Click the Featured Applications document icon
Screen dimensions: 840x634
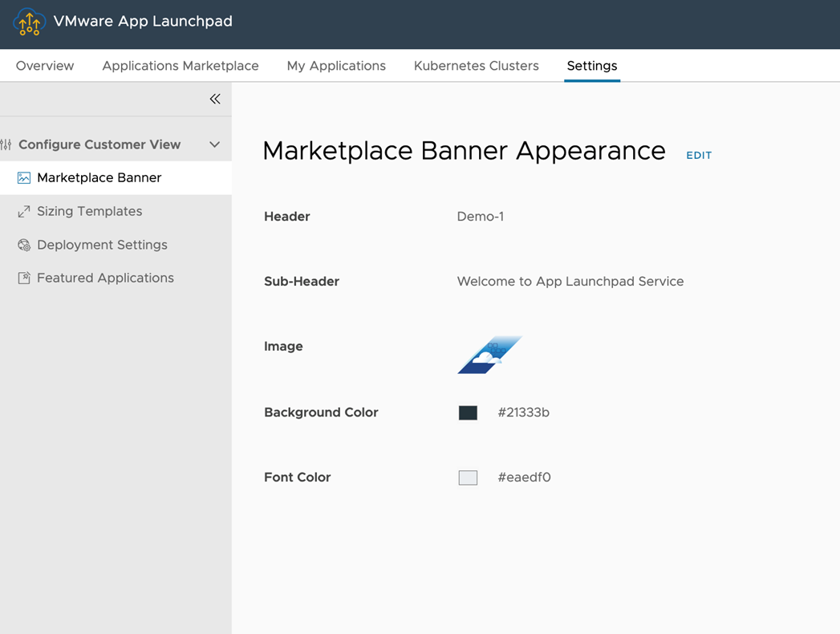click(24, 278)
